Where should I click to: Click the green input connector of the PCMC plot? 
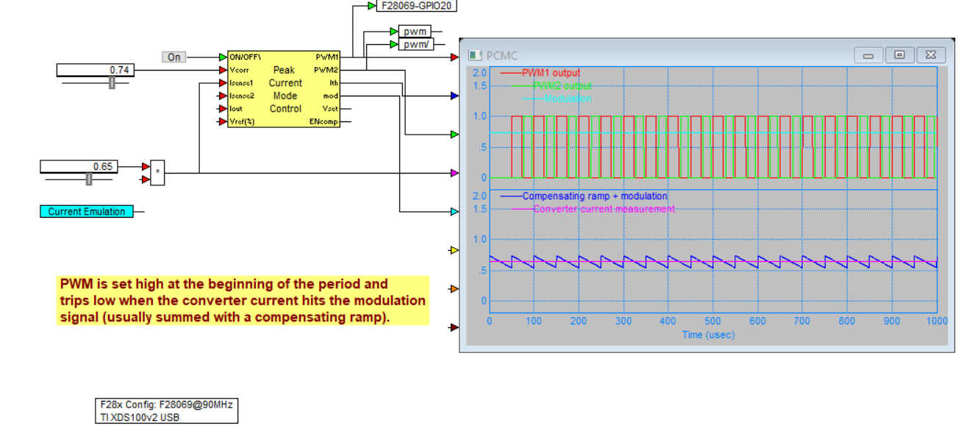(454, 134)
